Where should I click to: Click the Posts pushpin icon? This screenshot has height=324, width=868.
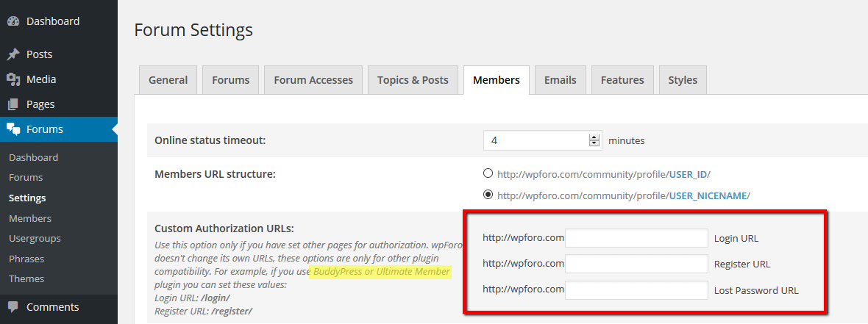tap(13, 54)
